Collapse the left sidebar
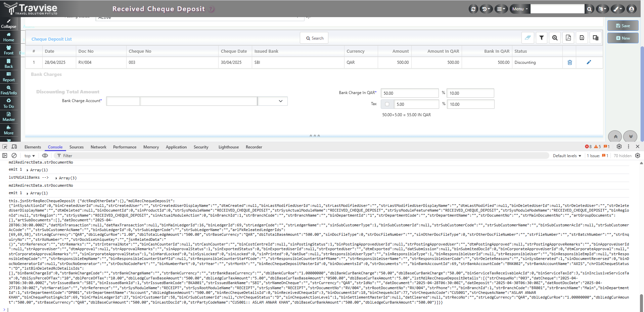The width and height of the screenshot is (644, 312). [x=9, y=24]
